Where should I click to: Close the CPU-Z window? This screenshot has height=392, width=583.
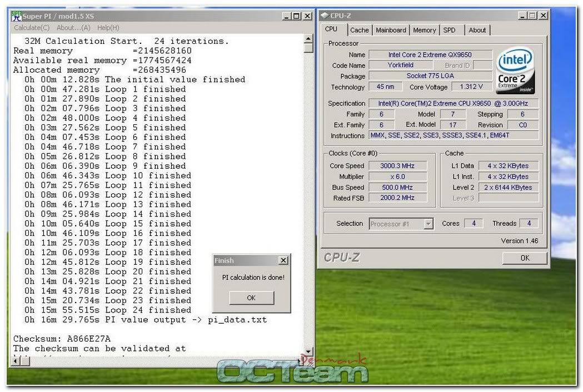click(544, 15)
